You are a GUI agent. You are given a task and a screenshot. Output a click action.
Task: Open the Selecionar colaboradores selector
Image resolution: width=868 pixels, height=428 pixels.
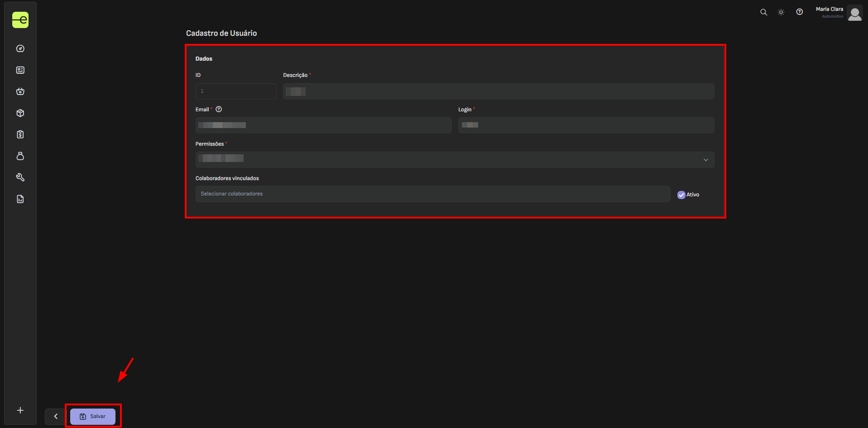coord(432,194)
